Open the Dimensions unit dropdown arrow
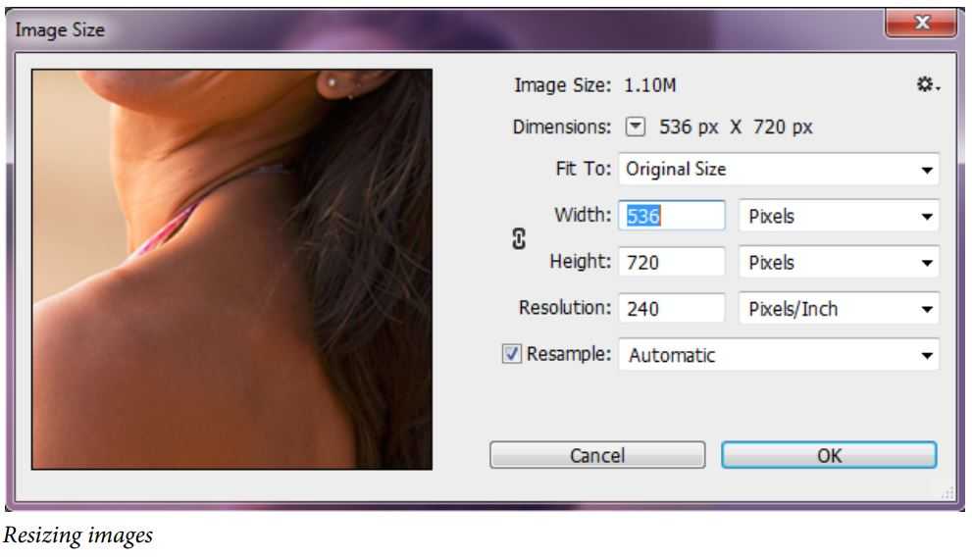The image size is (972, 560). [635, 127]
